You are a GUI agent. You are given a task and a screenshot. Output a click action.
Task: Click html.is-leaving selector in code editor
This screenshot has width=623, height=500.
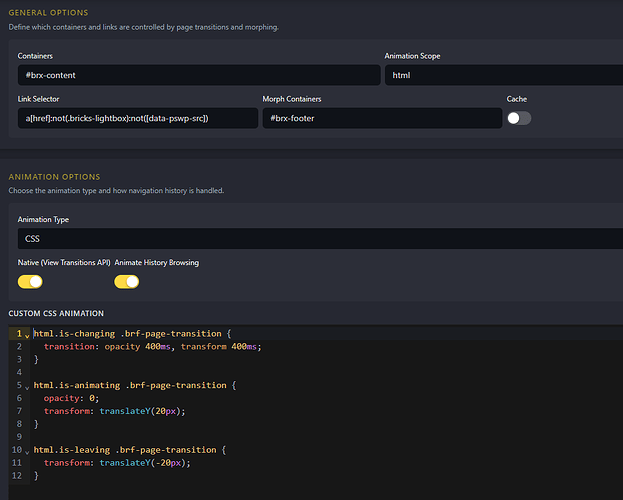tap(72, 450)
